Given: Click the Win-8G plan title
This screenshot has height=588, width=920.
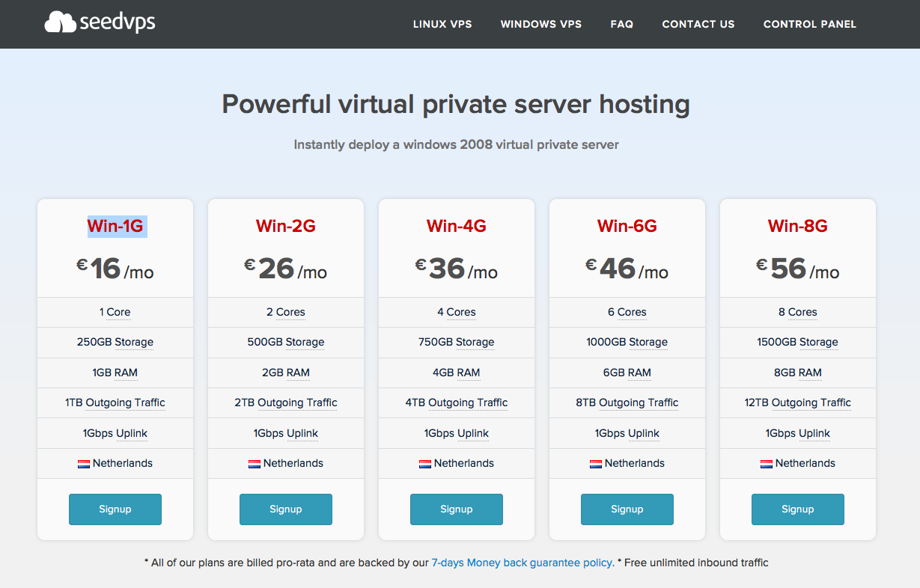Looking at the screenshot, I should coord(798,226).
